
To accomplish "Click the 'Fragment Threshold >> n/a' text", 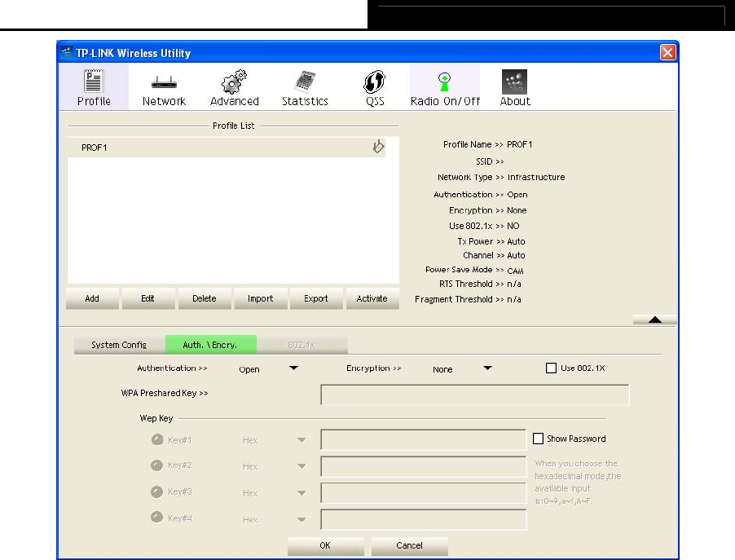I will [x=468, y=299].
